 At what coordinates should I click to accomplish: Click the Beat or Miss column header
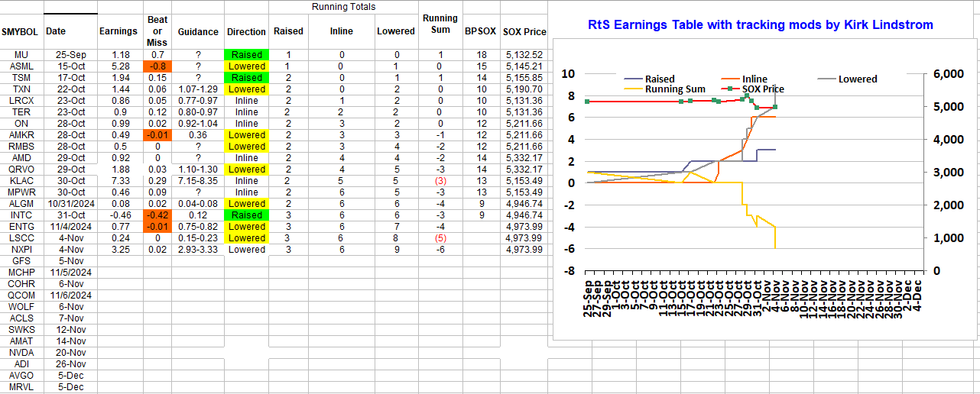click(x=157, y=31)
